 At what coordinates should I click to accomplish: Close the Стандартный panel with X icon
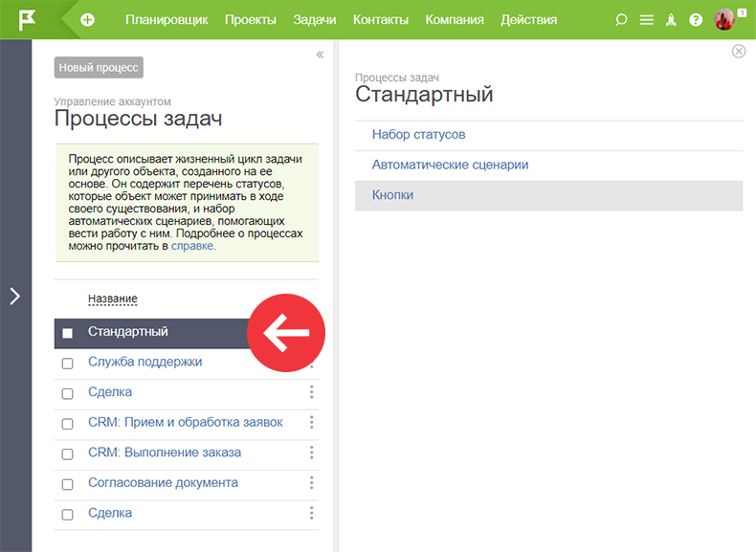[x=739, y=51]
